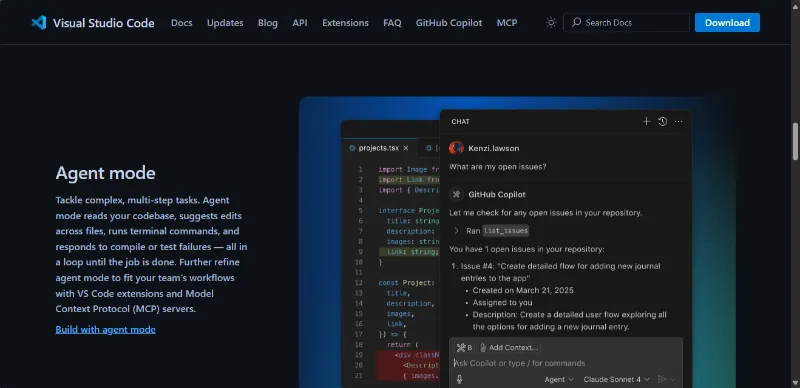Click 'You have 1 open issues' text
Viewport: 800px width, 388px height.
click(527, 249)
